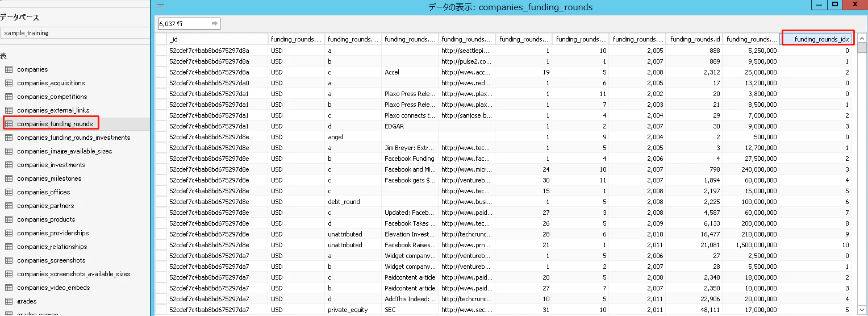
Task: Click the table icon beside companies_external_links
Action: (x=9, y=110)
